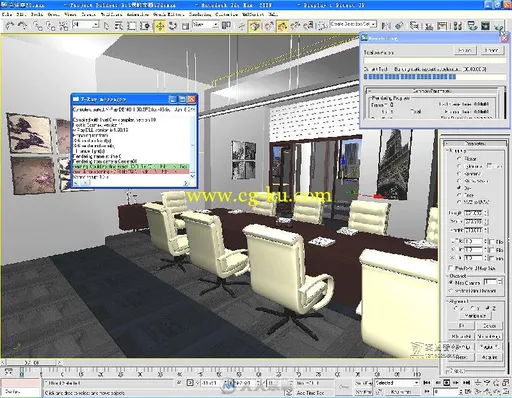Select the X alignment radio button
The width and height of the screenshot is (512, 398).
point(456,308)
